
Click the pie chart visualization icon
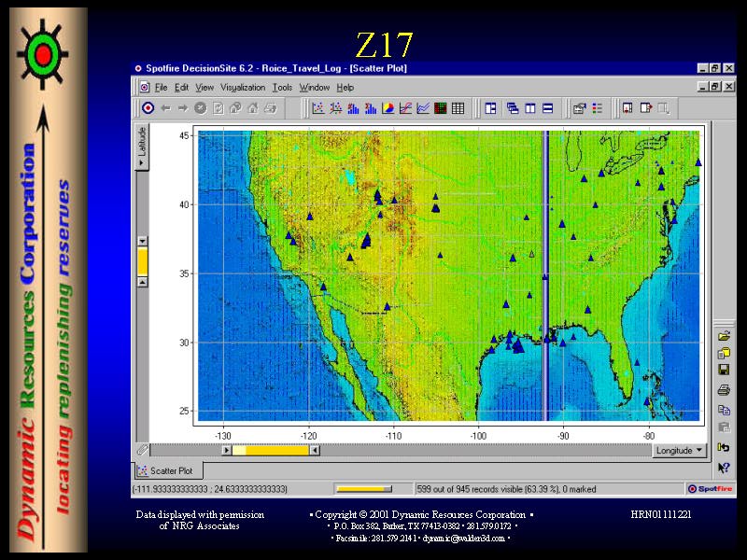(x=388, y=108)
